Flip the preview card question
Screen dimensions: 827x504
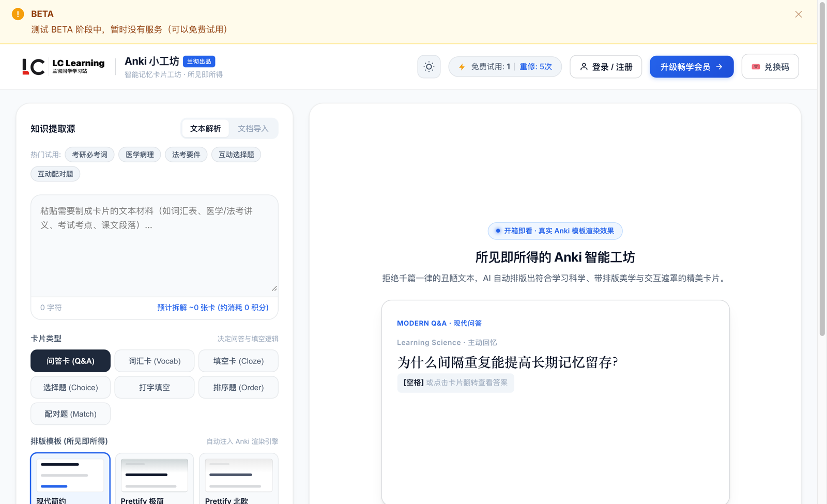(507, 362)
